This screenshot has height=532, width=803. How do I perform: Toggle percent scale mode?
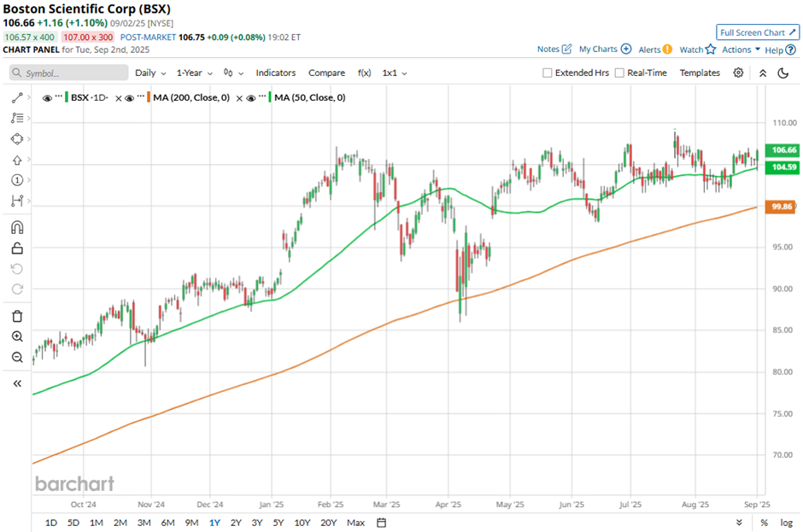tap(764, 523)
